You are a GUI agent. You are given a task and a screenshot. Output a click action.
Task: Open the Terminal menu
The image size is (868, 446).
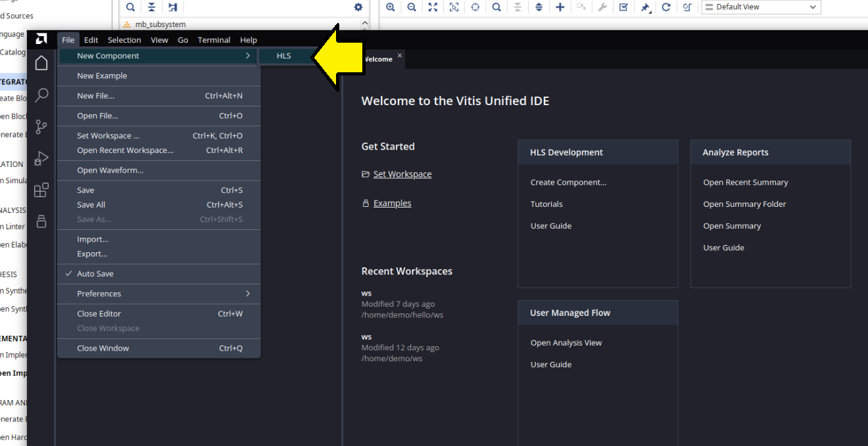pyautogui.click(x=214, y=40)
